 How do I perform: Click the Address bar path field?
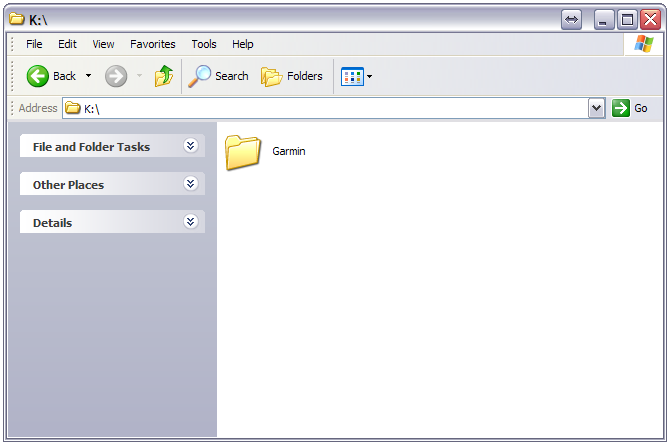pos(330,108)
